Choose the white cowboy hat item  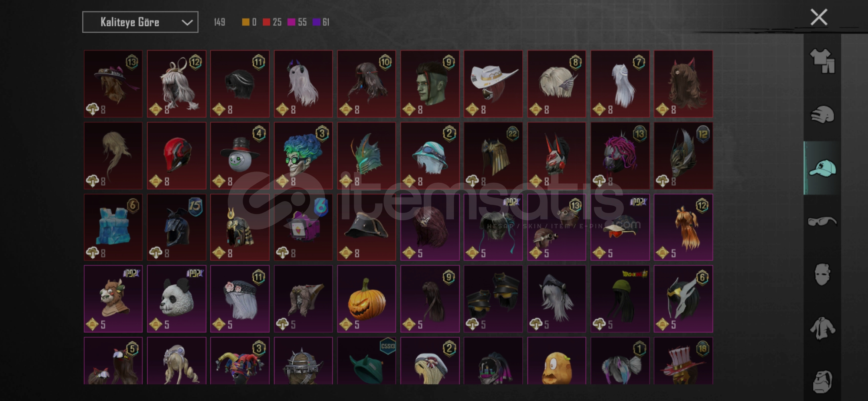tap(493, 84)
